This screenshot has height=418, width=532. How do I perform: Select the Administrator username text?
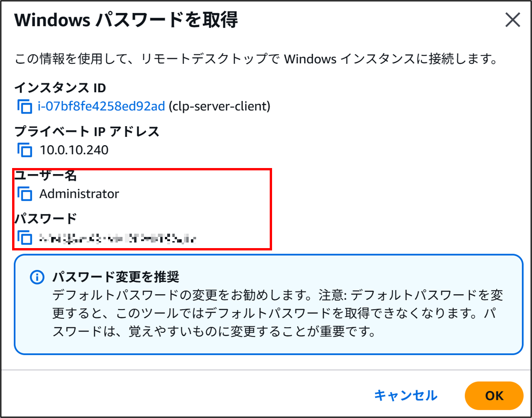79,194
